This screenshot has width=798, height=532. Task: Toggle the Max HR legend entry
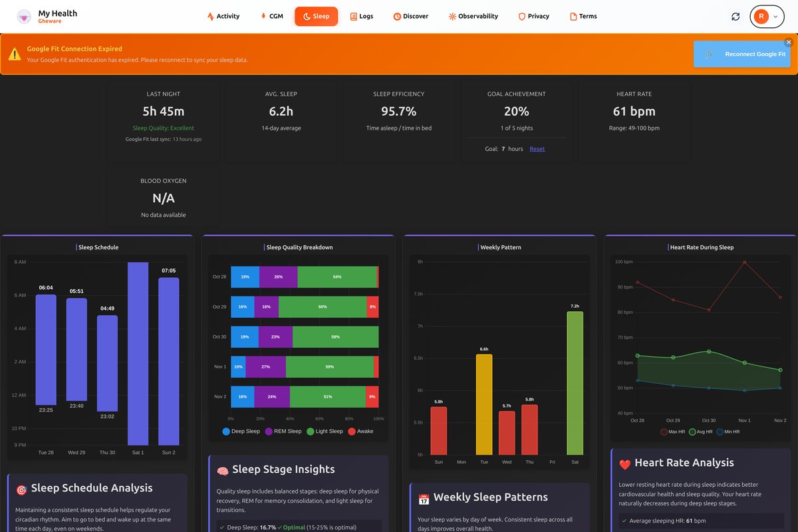tap(674, 431)
